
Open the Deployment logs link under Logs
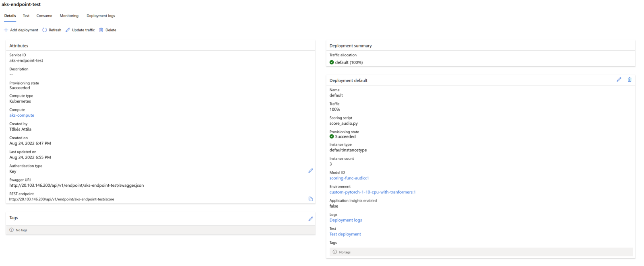tap(346, 220)
